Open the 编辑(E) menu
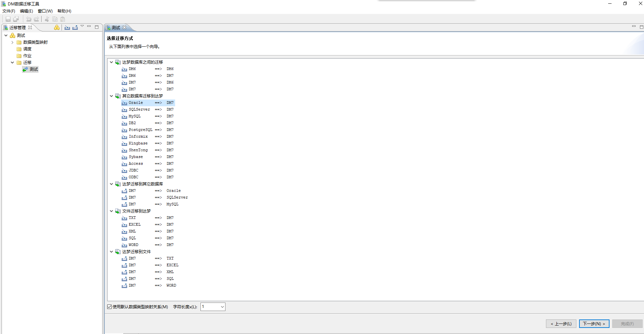Image resolution: width=644 pixels, height=334 pixels. (x=26, y=11)
